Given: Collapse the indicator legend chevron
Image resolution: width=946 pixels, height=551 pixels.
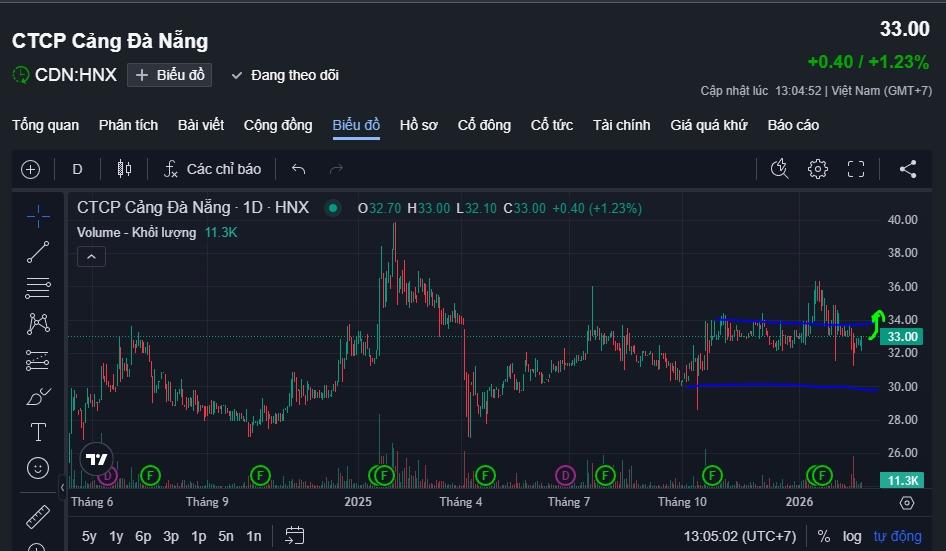Looking at the screenshot, I should (x=90, y=257).
